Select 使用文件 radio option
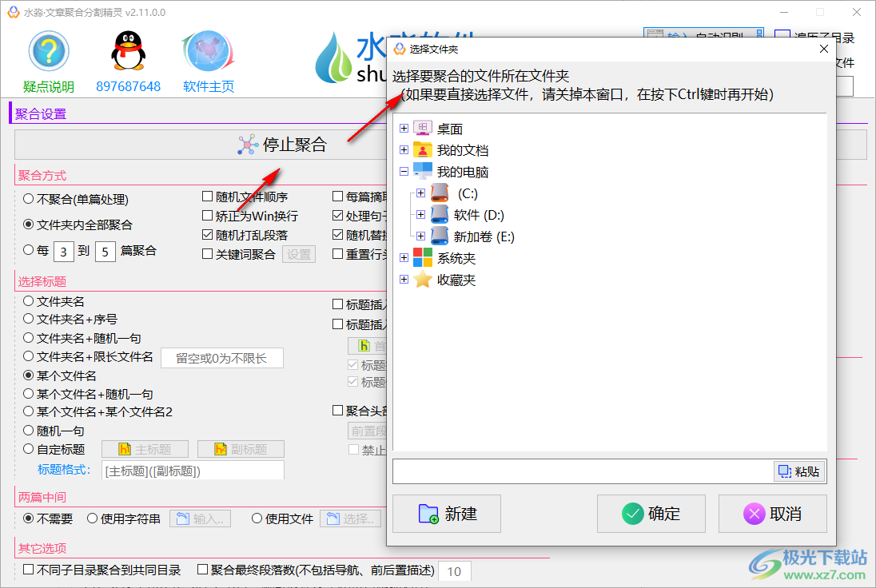Image resolution: width=876 pixels, height=588 pixels. [282, 518]
